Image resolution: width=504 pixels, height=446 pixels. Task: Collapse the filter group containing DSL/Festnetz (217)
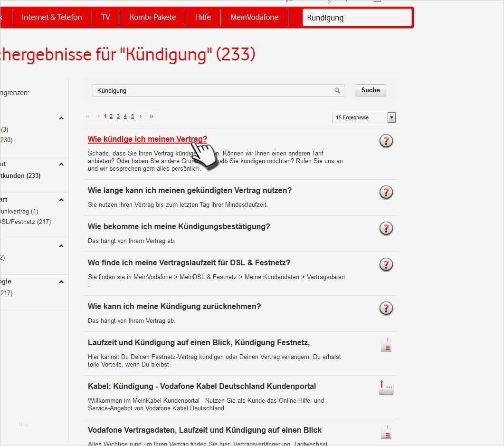coord(61,200)
